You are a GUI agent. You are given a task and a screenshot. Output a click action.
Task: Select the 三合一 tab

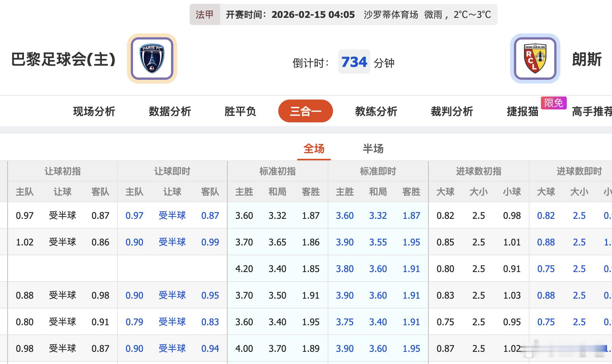pos(305,111)
